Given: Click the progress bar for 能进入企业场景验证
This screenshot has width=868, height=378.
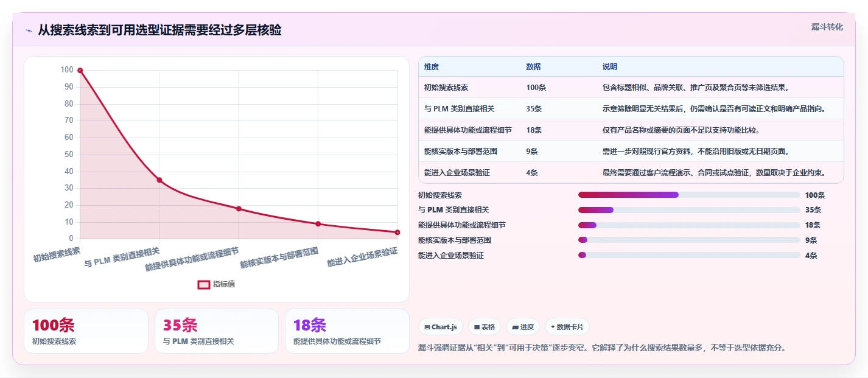Looking at the screenshot, I should coord(689,255).
